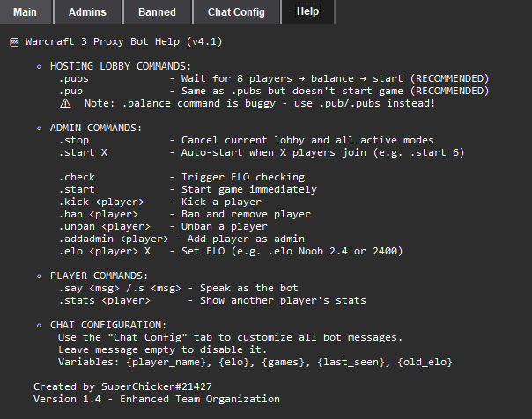Click "Leave message empty to disable it."
Screen dimensions: 532x419
click(x=163, y=349)
